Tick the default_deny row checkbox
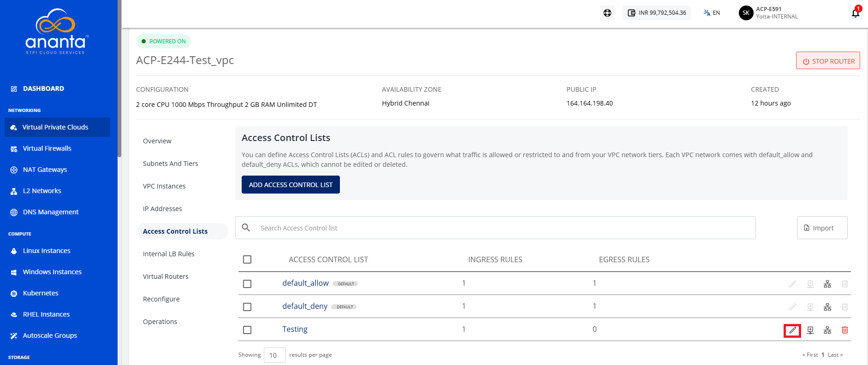Viewport: 868px width, 365px height. (x=247, y=307)
